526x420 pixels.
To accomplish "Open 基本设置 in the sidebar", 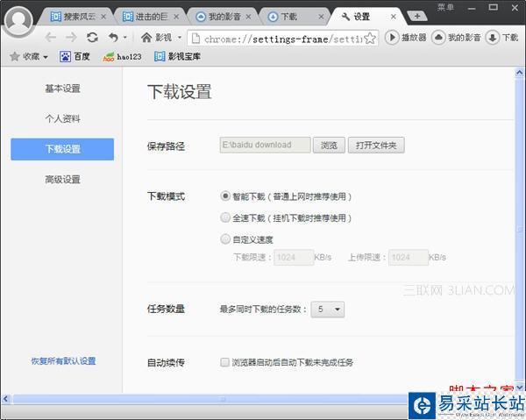I will click(63, 89).
